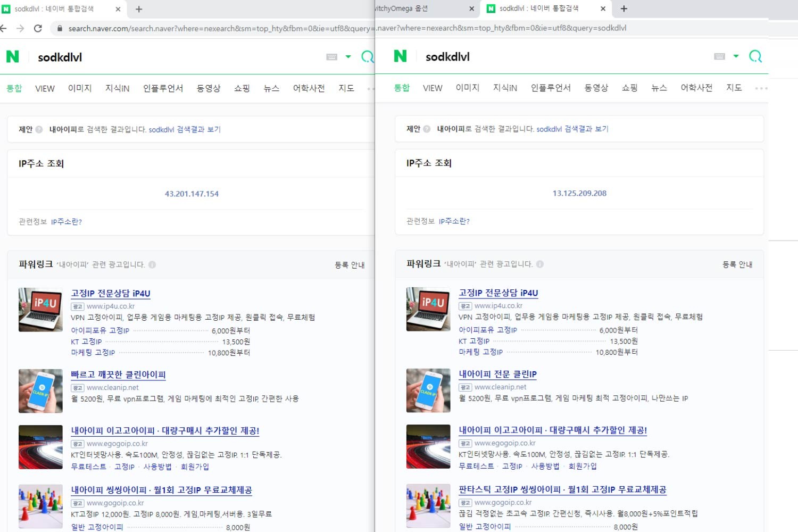Click the 파워링크 info icon in the left window

coord(152,264)
